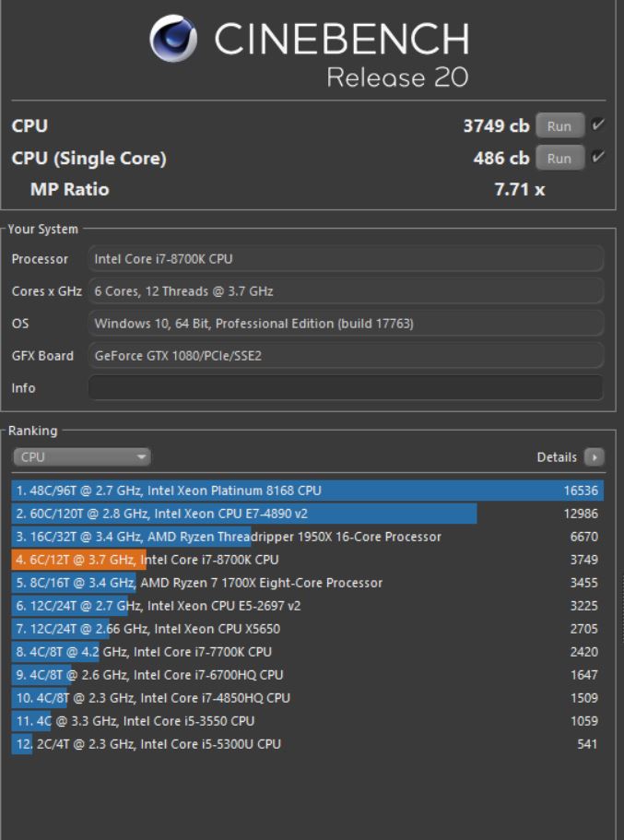Toggle the CPU Single Core checkbox
Screen dimensions: 624x840
pos(598,158)
